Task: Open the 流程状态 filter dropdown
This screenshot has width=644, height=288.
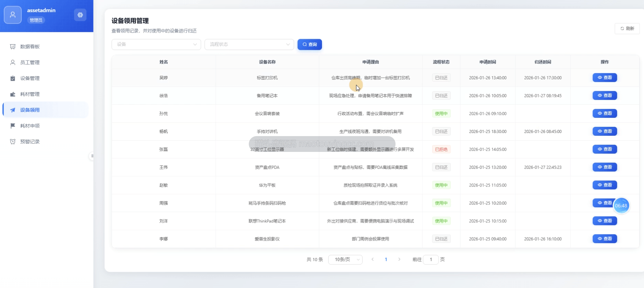Action: tap(249, 44)
